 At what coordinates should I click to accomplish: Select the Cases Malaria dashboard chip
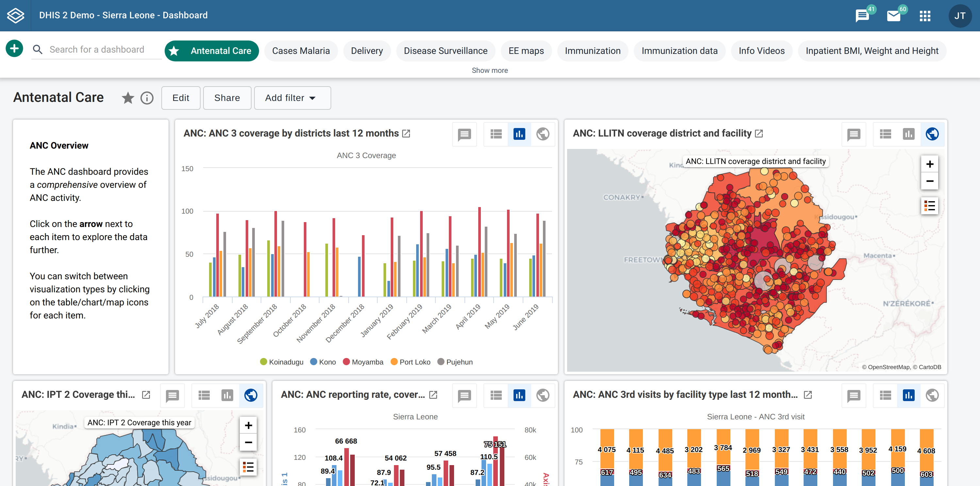[301, 51]
